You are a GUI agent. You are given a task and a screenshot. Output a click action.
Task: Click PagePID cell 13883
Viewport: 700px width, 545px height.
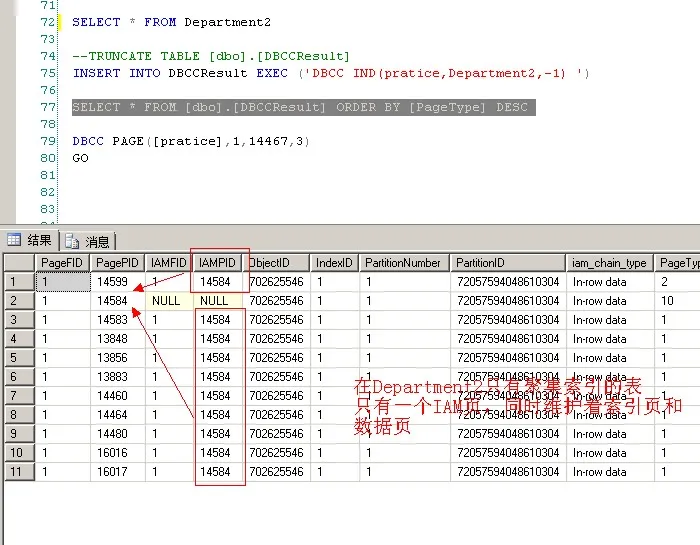coord(117,377)
